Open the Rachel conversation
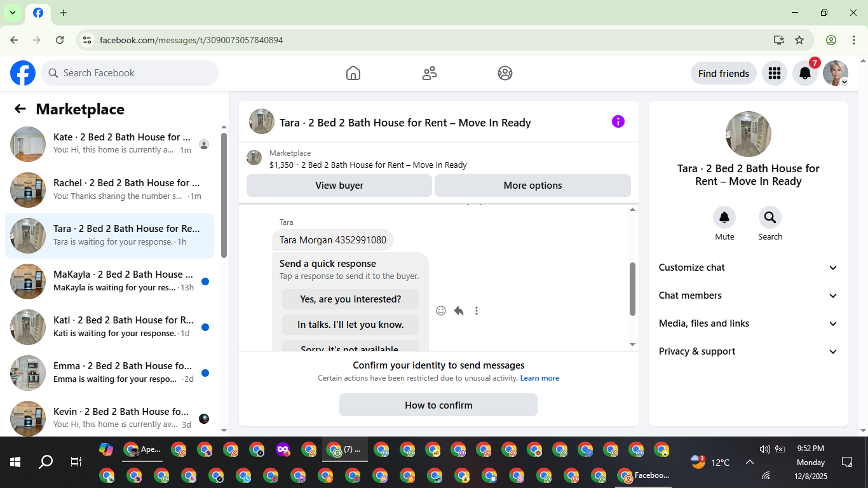This screenshot has width=868, height=488. 109,190
